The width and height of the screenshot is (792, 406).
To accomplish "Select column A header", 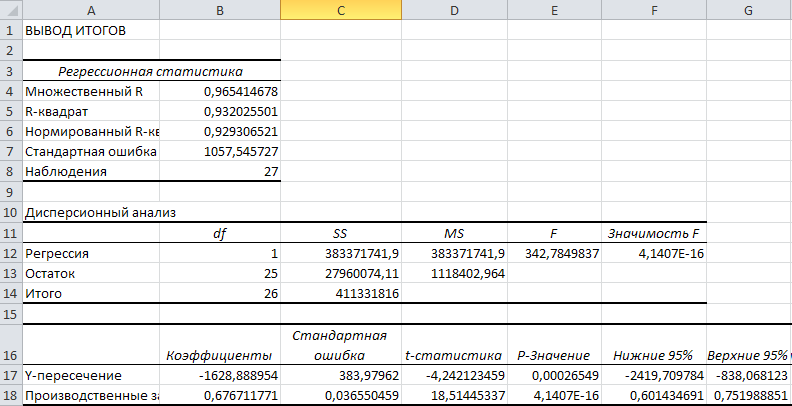I will coord(91,10).
